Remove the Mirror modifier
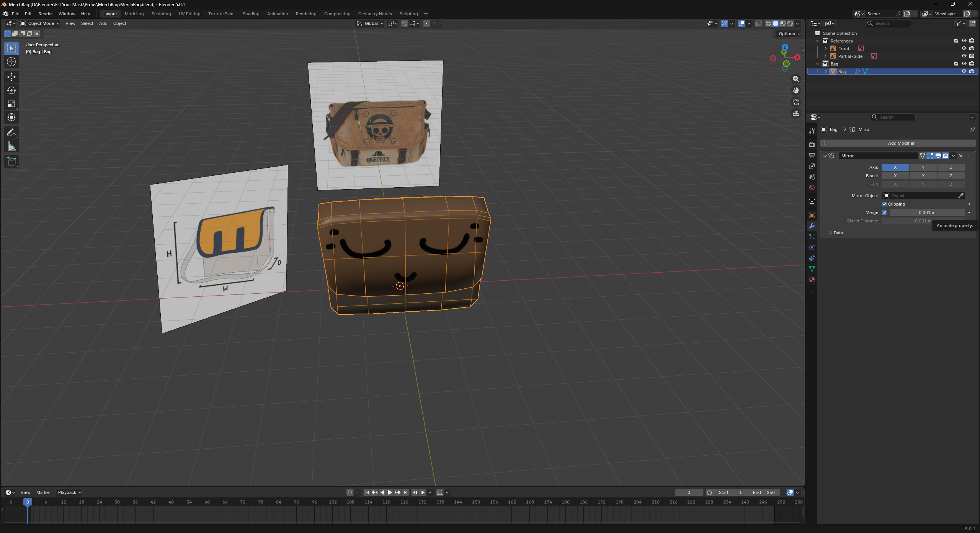This screenshot has height=533, width=980. pyautogui.click(x=961, y=156)
